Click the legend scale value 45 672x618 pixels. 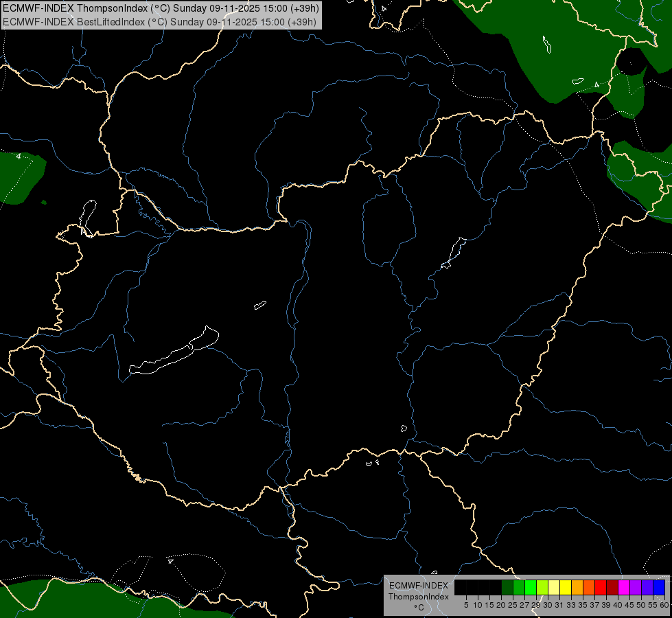(x=629, y=605)
